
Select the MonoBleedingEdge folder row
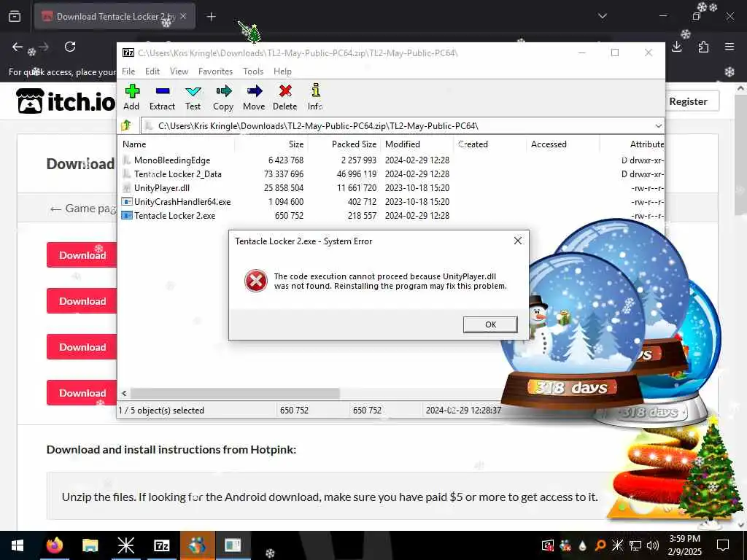391,160
